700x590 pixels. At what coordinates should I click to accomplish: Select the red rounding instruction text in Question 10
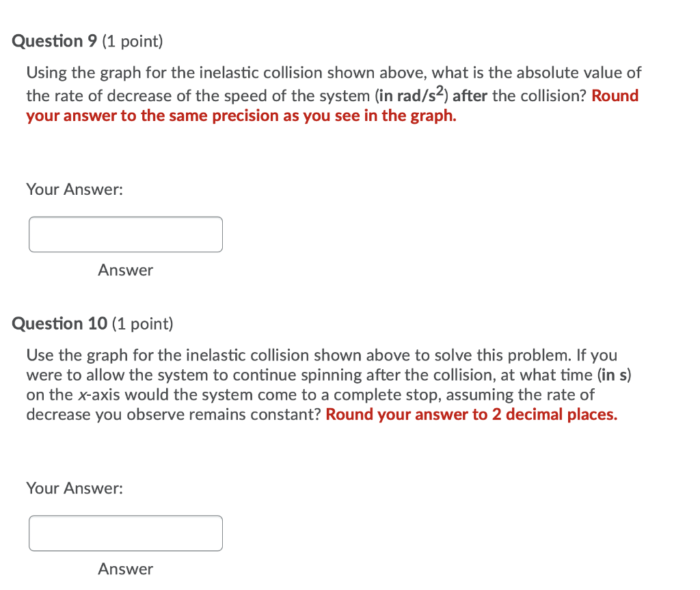[x=472, y=414]
